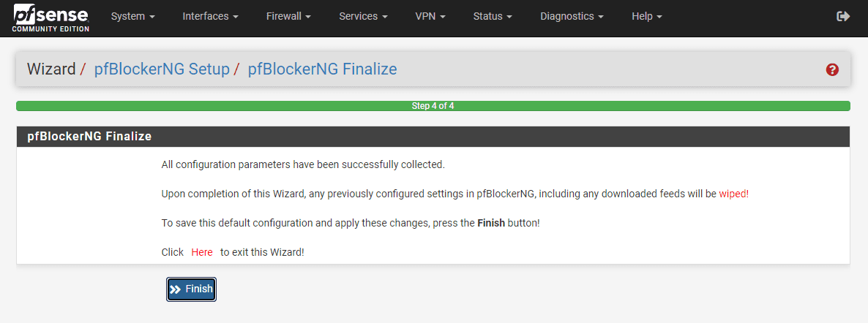Expand the Diagnostics menu
868x323 pixels.
pos(572,16)
